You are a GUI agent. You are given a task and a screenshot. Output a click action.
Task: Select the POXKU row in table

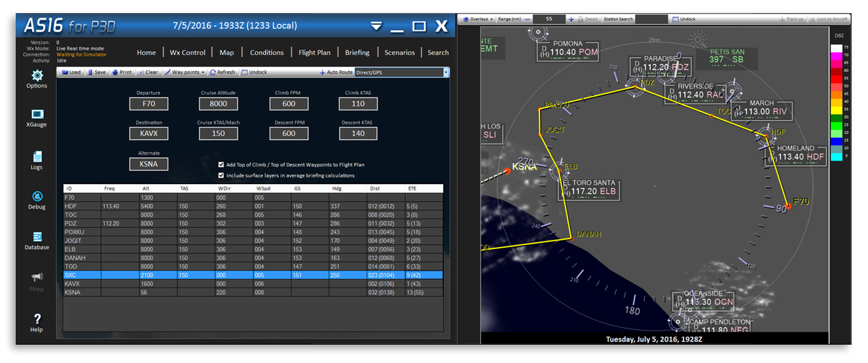[x=253, y=232]
